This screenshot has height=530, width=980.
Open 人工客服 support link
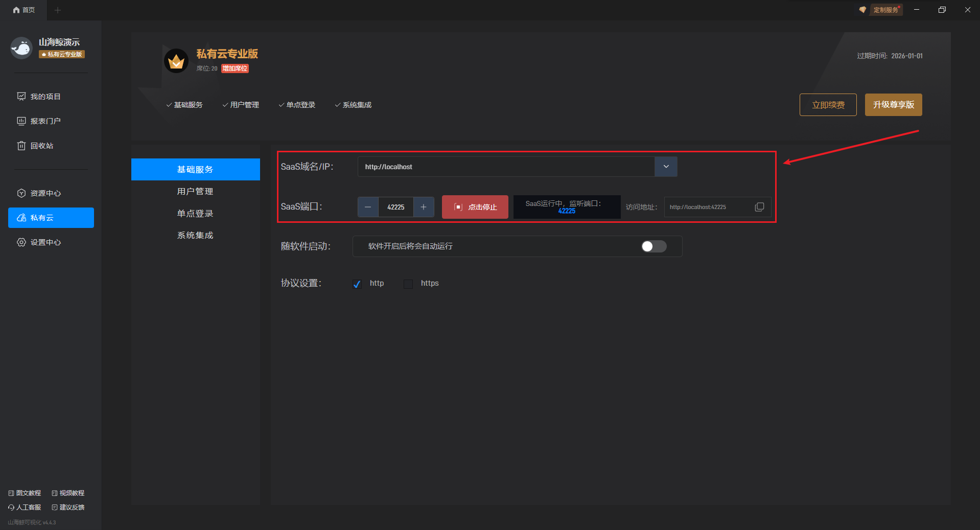25,508
